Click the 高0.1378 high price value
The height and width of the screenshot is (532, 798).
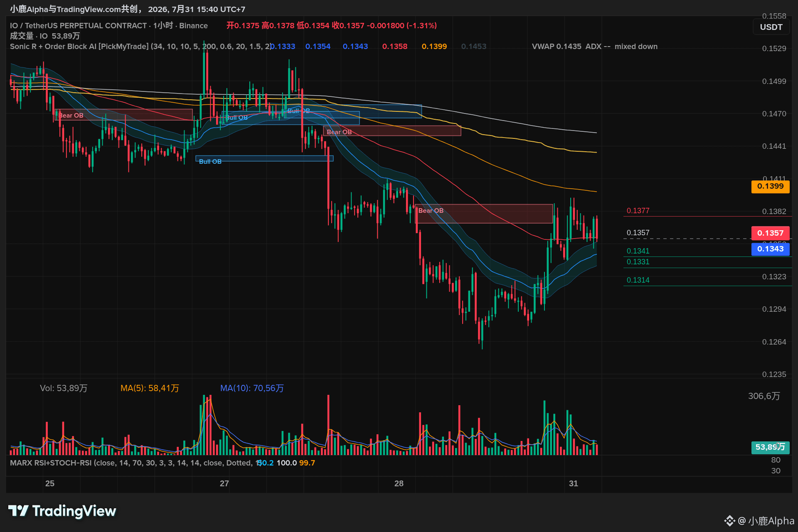tap(278, 26)
